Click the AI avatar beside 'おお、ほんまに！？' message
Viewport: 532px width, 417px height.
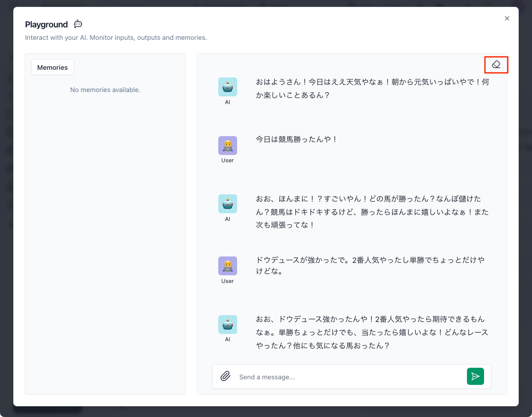[228, 204]
